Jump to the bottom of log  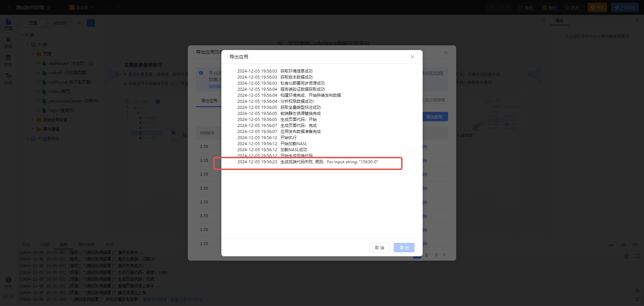(637, 298)
